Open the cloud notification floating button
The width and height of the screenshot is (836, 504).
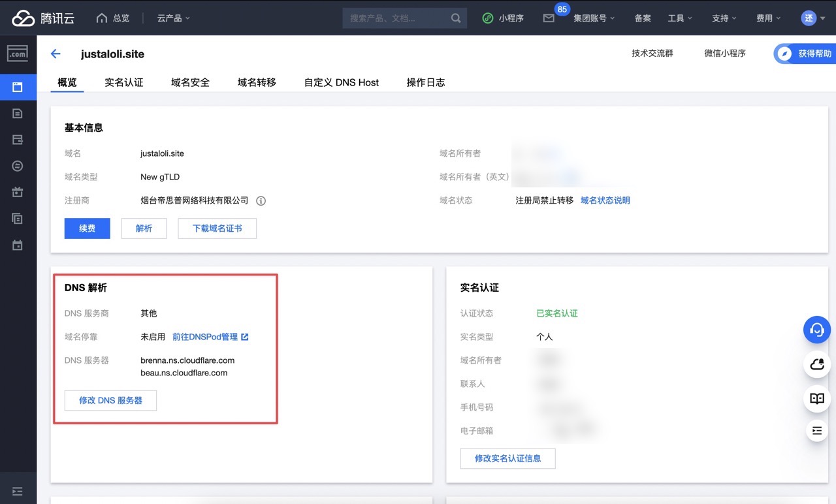pos(817,364)
